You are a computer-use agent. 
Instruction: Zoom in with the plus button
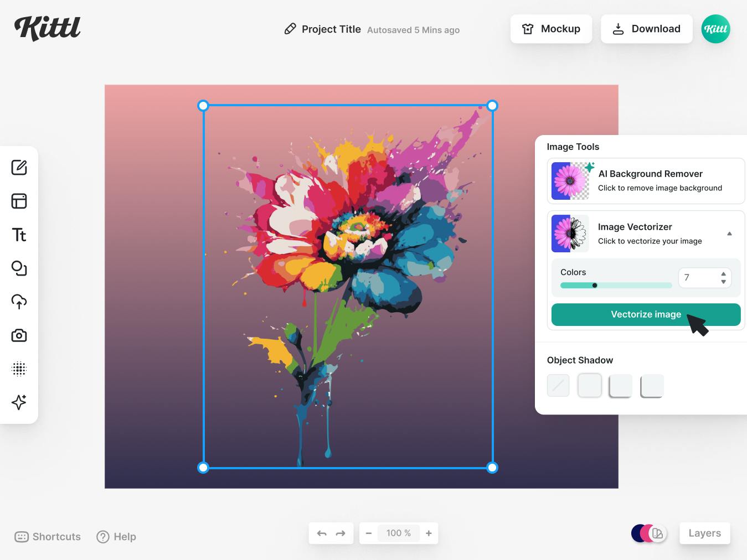click(429, 533)
